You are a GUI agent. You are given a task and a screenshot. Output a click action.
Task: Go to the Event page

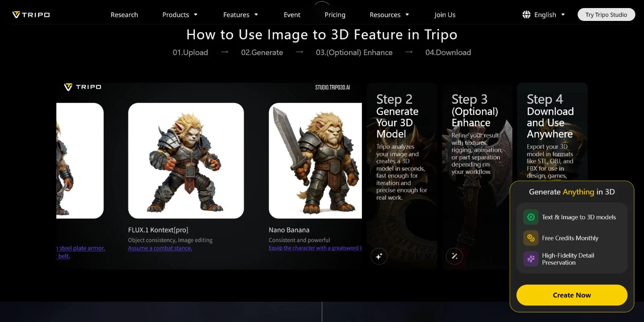coord(292,15)
